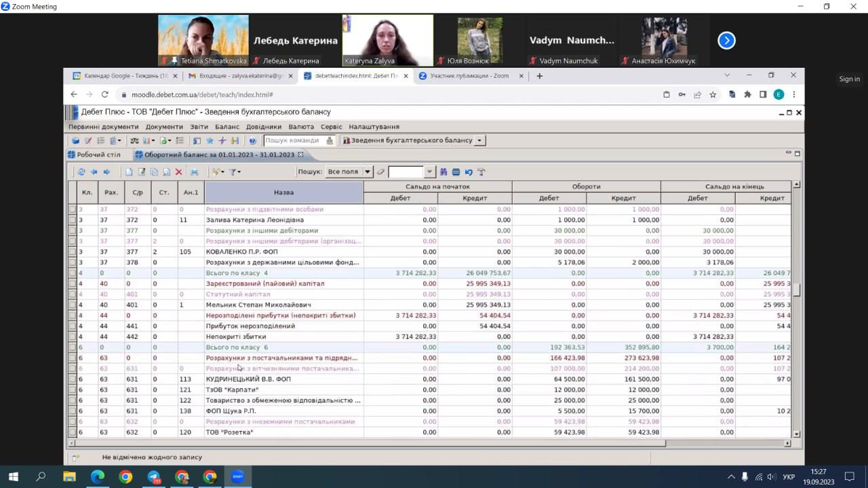
Task: Click the refresh icon in balance toolbar
Action: pos(81,172)
